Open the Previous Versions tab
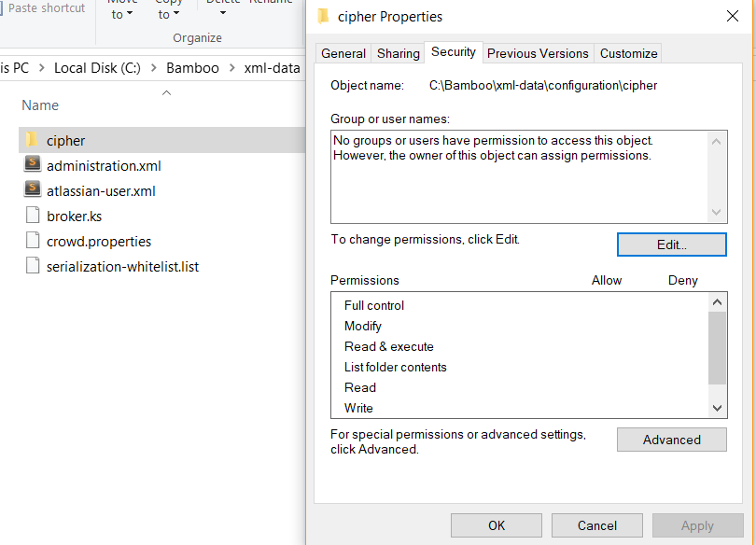 tap(538, 53)
